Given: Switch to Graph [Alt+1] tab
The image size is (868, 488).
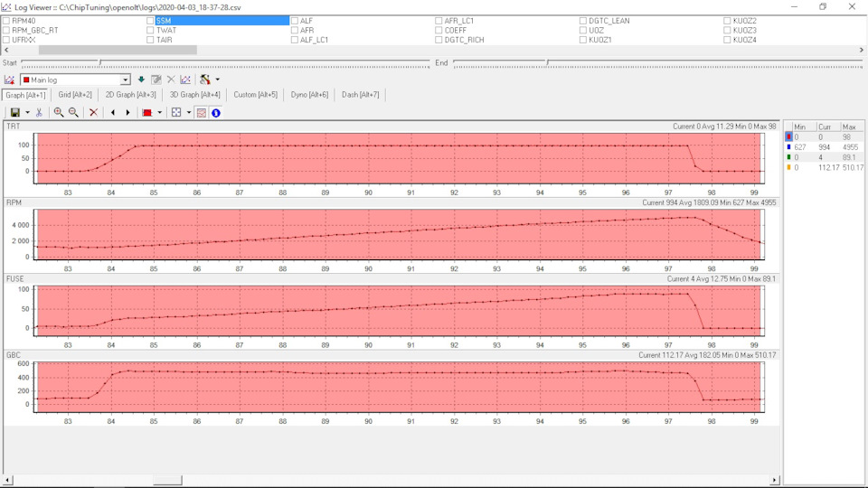Looking at the screenshot, I should click(25, 95).
